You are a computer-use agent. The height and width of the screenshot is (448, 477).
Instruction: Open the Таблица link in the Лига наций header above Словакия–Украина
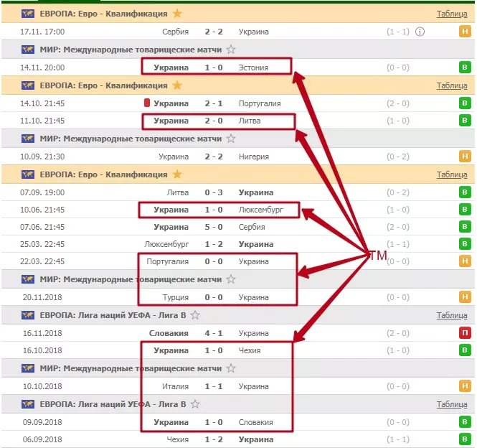pos(452,315)
